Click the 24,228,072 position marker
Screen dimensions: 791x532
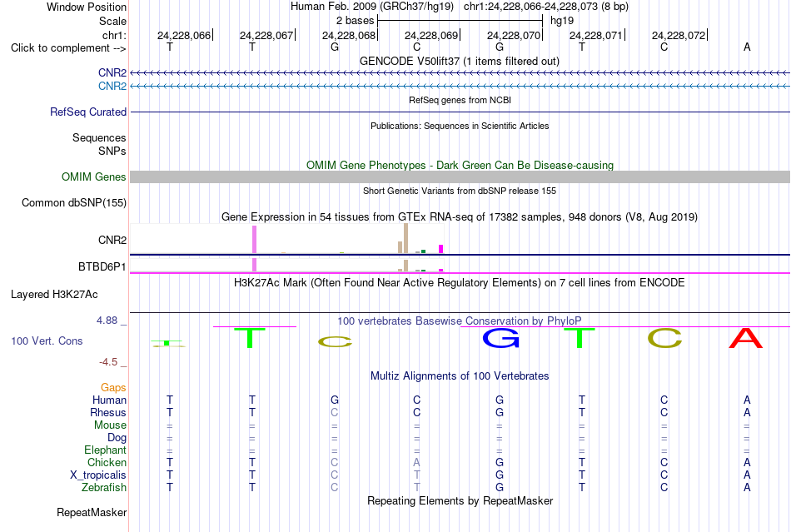pos(679,35)
